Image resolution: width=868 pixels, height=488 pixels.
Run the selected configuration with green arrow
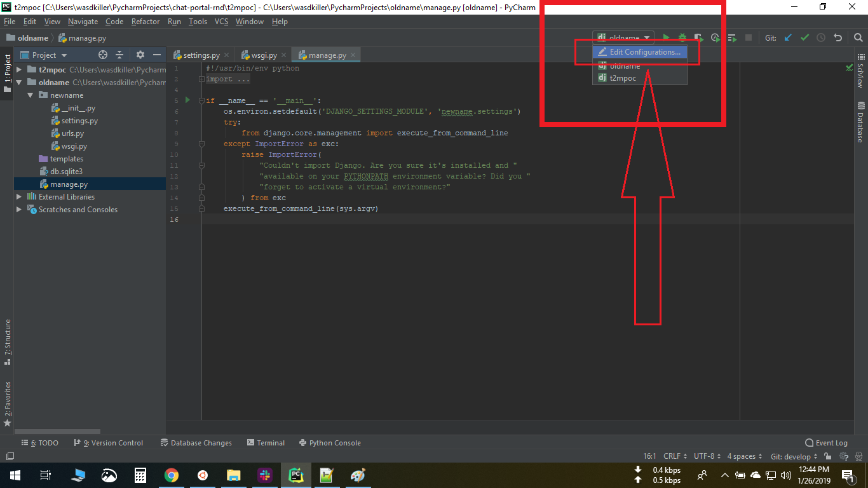[x=666, y=38]
